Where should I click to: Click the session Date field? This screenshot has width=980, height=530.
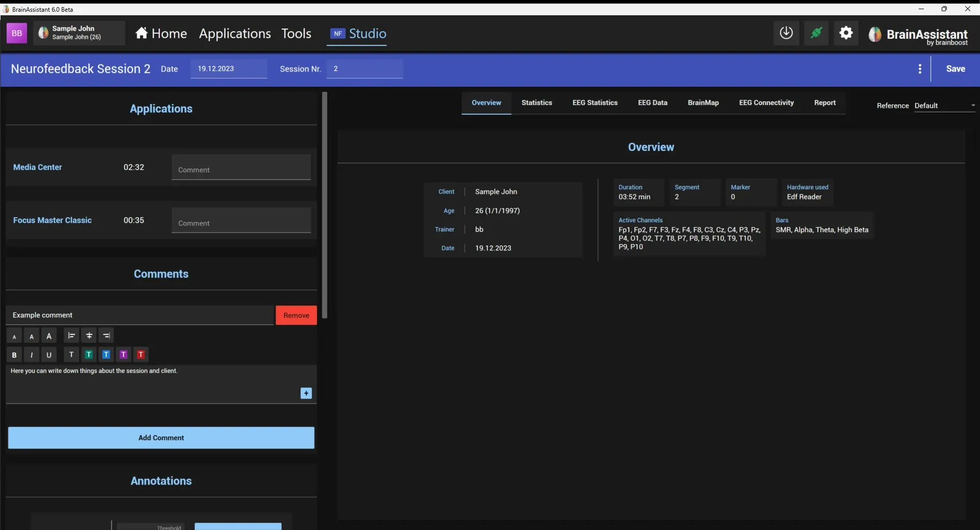[x=229, y=69]
